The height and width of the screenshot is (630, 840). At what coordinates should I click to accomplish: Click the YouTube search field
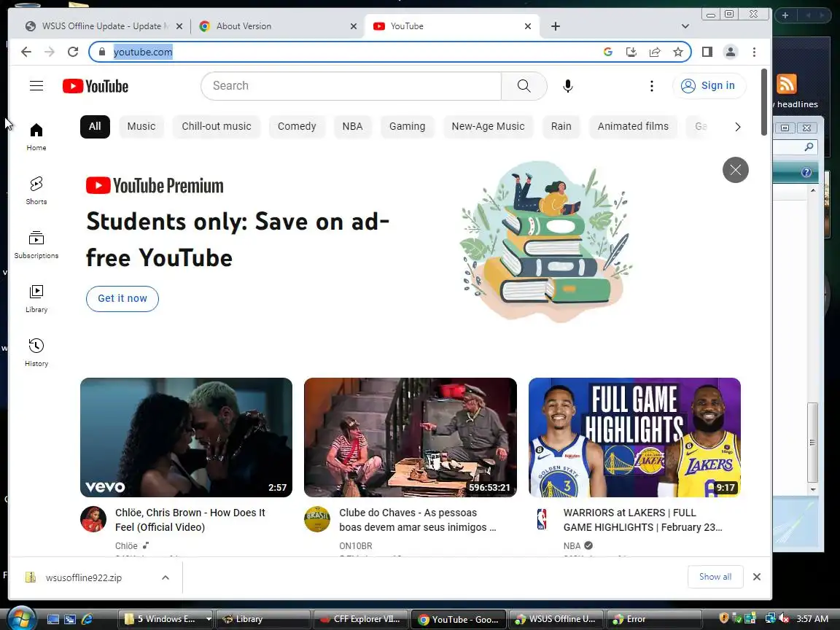(x=351, y=86)
